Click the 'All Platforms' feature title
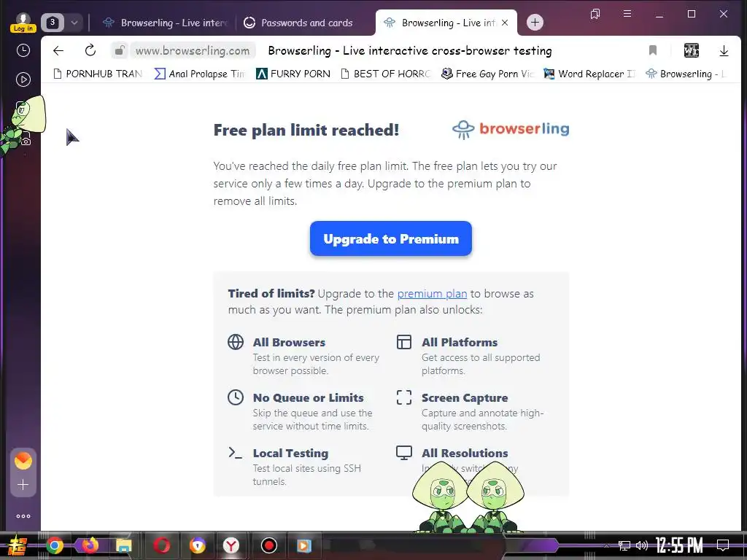This screenshot has height=560, width=747. tap(460, 343)
